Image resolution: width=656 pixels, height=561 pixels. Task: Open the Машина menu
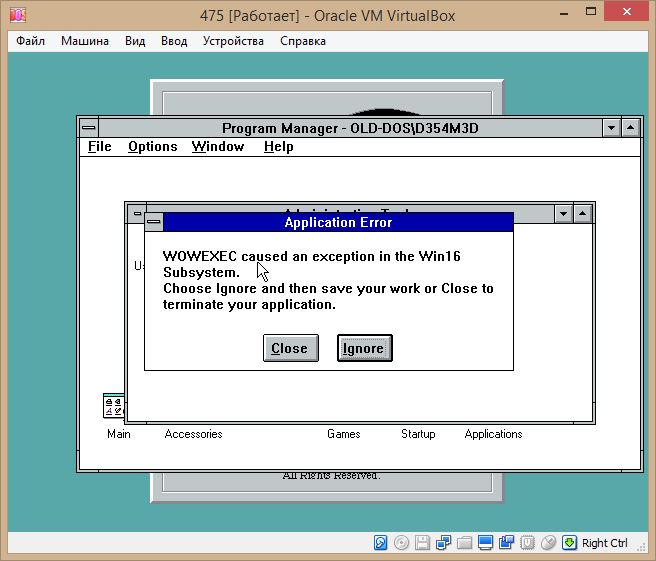pyautogui.click(x=85, y=41)
